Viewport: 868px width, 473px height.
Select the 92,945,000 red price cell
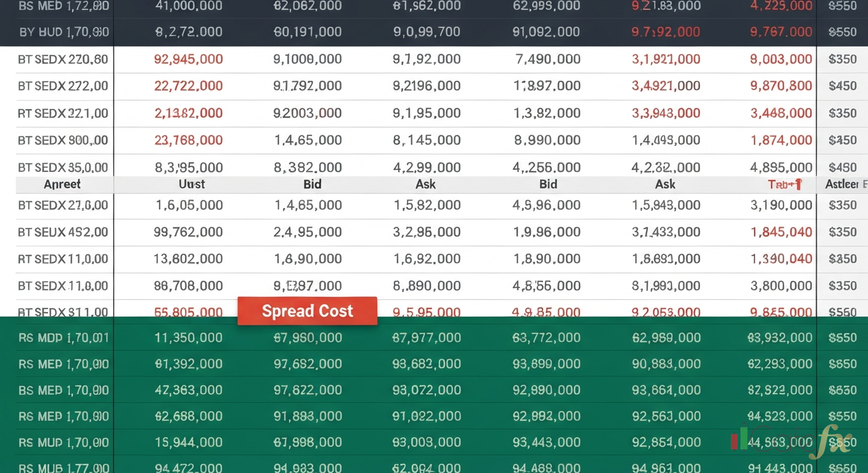[x=188, y=59]
